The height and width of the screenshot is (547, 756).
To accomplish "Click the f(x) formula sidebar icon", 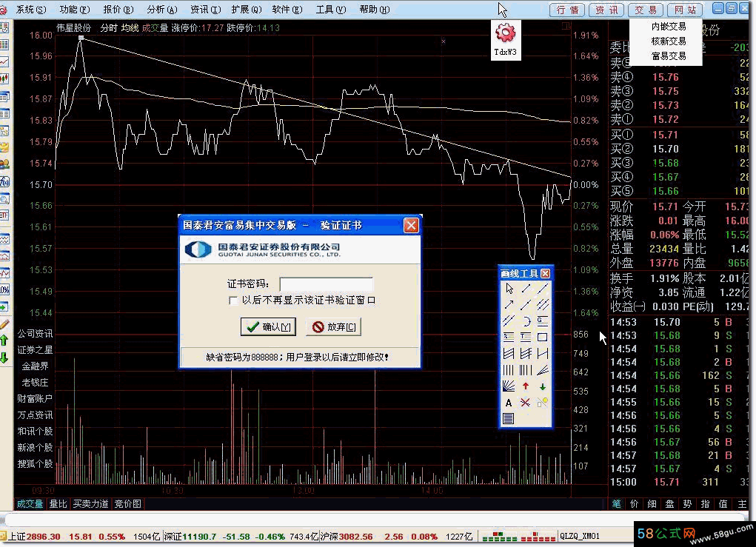I will (5, 182).
